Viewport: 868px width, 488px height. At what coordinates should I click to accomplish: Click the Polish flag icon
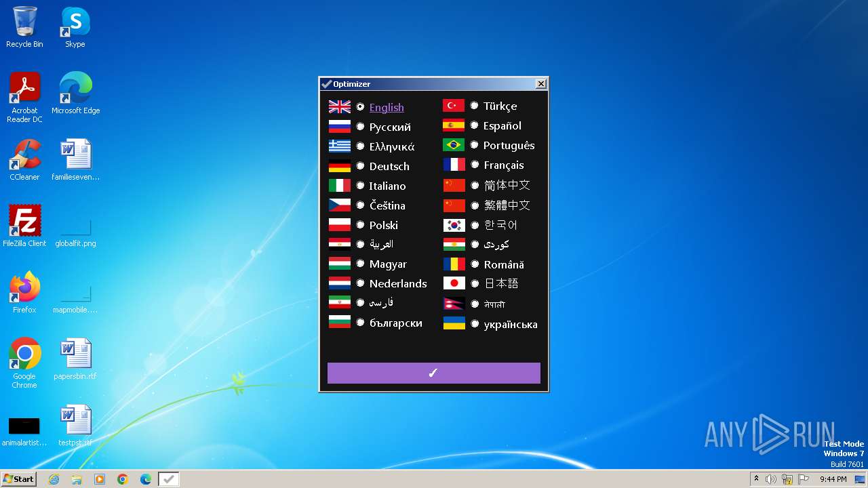click(340, 225)
